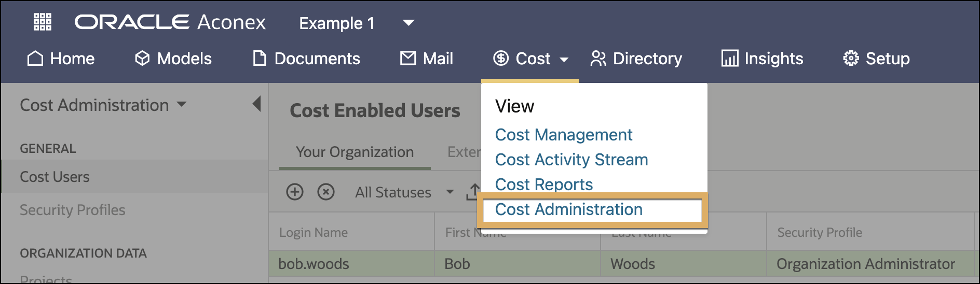The height and width of the screenshot is (284, 980).
Task: Select Cost Management from Cost menu
Action: click(x=564, y=135)
